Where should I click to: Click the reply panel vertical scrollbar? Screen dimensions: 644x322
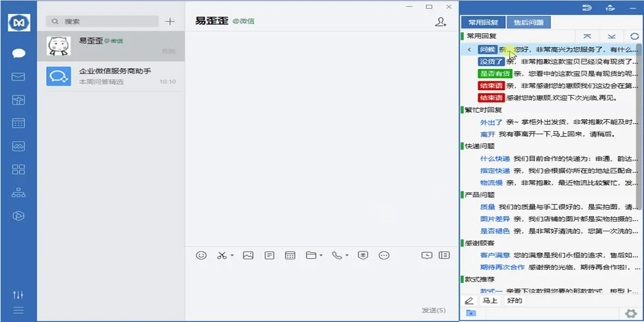pyautogui.click(x=639, y=126)
